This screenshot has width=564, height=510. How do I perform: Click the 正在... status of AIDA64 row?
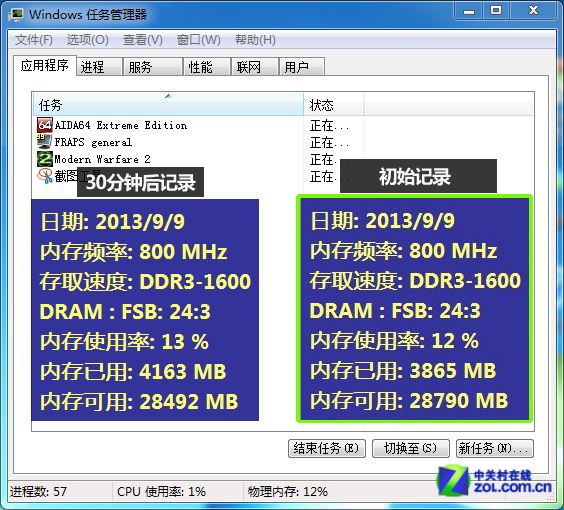click(x=329, y=126)
